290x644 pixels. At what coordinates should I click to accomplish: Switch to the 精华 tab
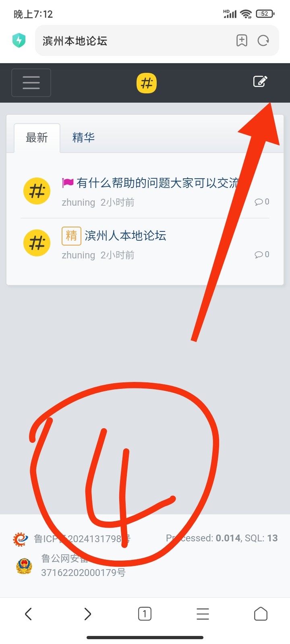coord(83,138)
